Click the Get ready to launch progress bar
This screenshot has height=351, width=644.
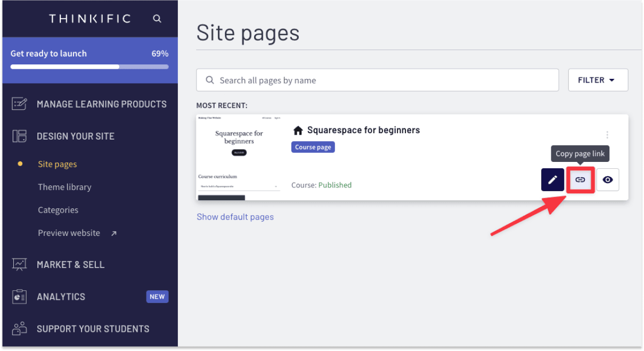coord(89,67)
